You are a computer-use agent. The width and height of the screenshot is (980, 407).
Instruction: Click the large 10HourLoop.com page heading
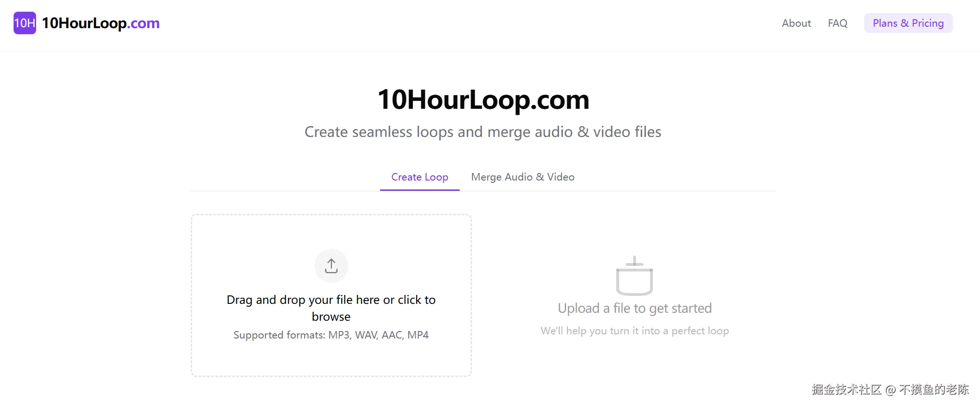tap(483, 99)
